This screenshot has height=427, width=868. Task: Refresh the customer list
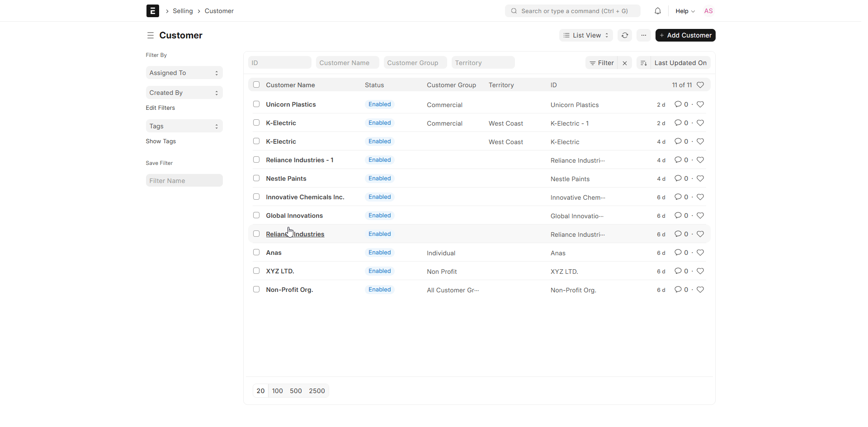(625, 35)
